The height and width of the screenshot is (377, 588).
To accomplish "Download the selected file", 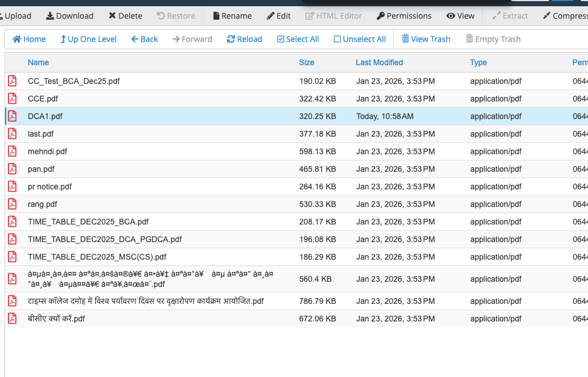I will tap(70, 16).
